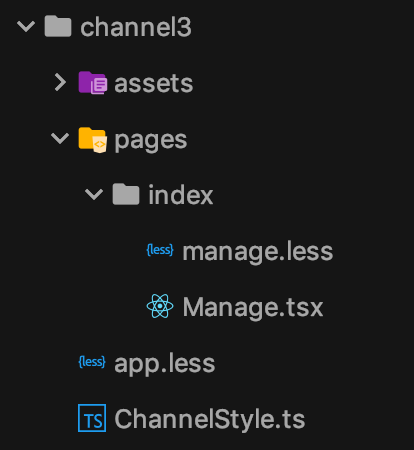
Task: Select the channel3 folder name
Action: tap(136, 27)
